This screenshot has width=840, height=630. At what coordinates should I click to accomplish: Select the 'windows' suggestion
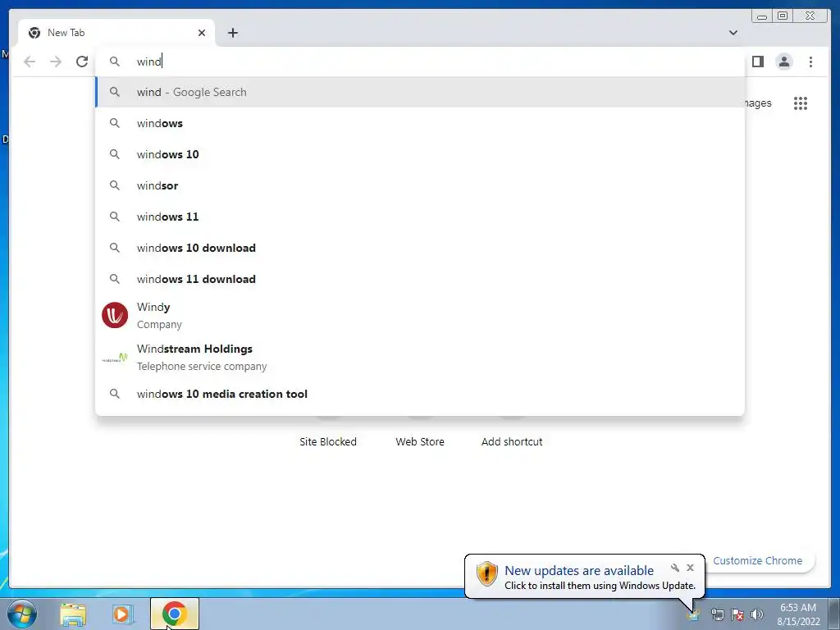tap(420, 123)
